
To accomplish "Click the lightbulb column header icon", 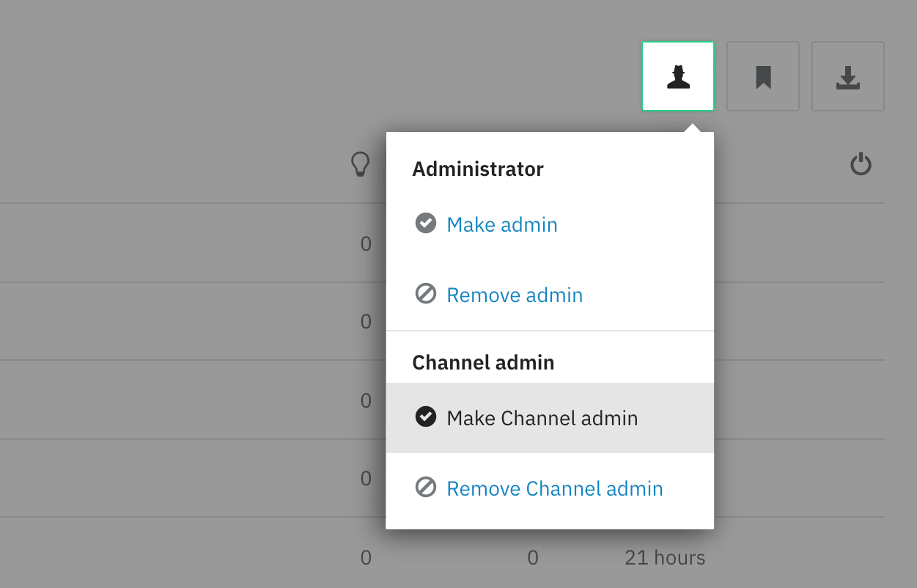I will [x=360, y=164].
